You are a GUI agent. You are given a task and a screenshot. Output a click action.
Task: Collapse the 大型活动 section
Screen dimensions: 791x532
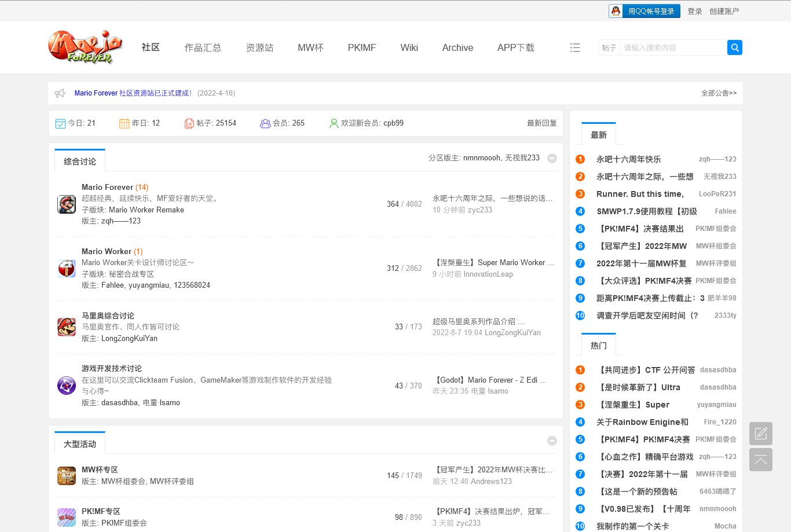pos(552,441)
